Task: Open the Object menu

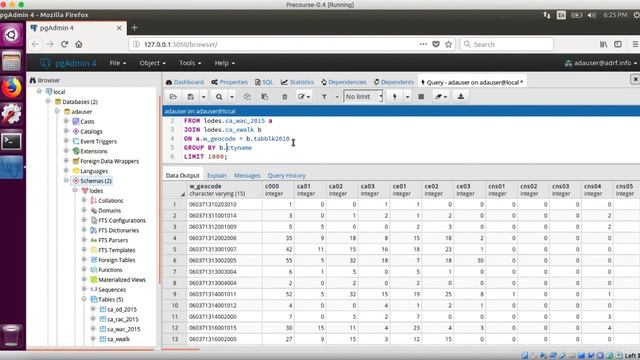Action: (152, 63)
